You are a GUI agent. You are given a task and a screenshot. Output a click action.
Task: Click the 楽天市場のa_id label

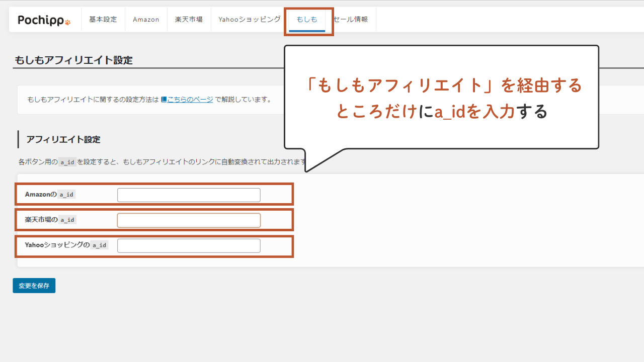(x=50, y=219)
